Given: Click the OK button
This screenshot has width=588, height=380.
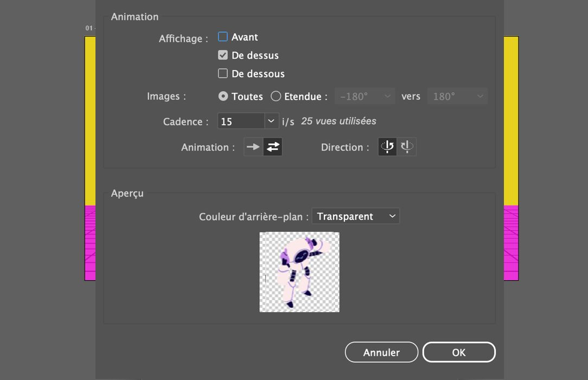Looking at the screenshot, I should tap(459, 352).
